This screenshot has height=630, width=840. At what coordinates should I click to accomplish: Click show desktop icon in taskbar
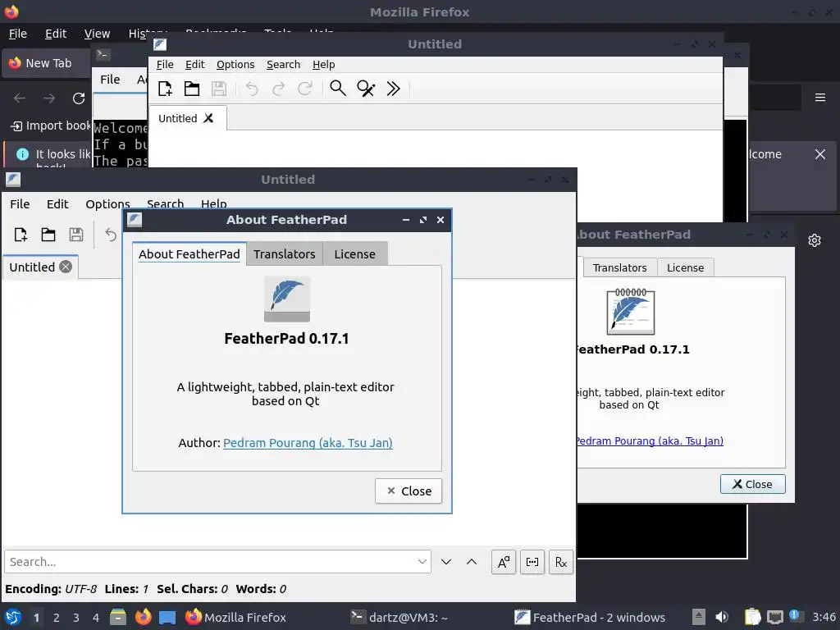(167, 617)
